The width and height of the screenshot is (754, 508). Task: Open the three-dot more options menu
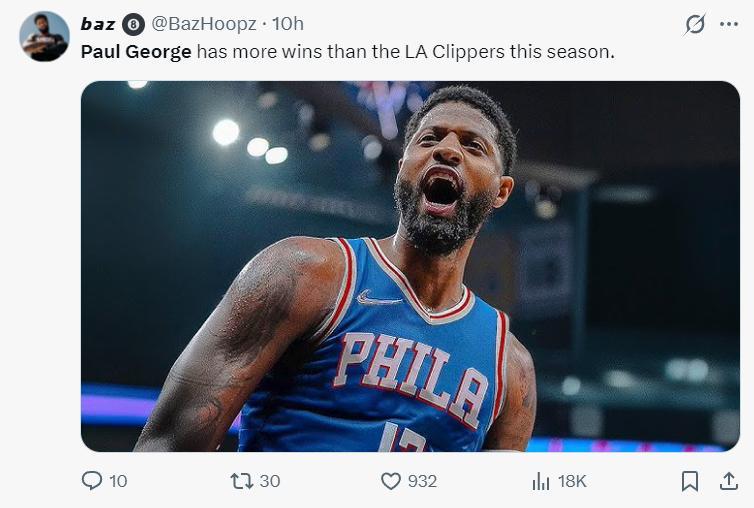[x=729, y=24]
